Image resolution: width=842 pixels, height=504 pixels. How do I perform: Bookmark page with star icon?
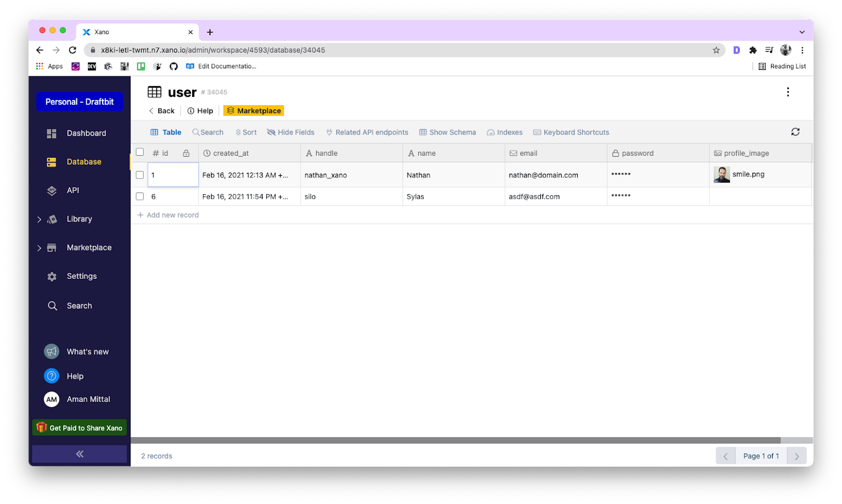click(716, 51)
